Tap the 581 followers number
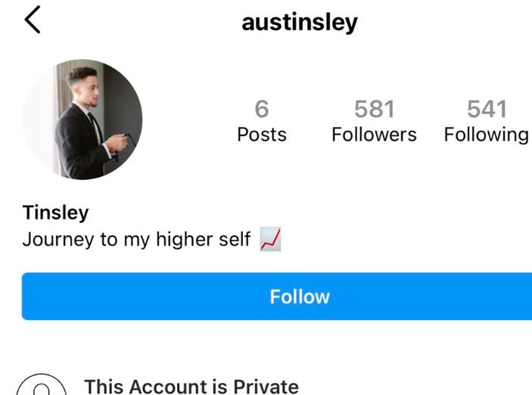Image resolution: width=532 pixels, height=395 pixels. [x=375, y=109]
